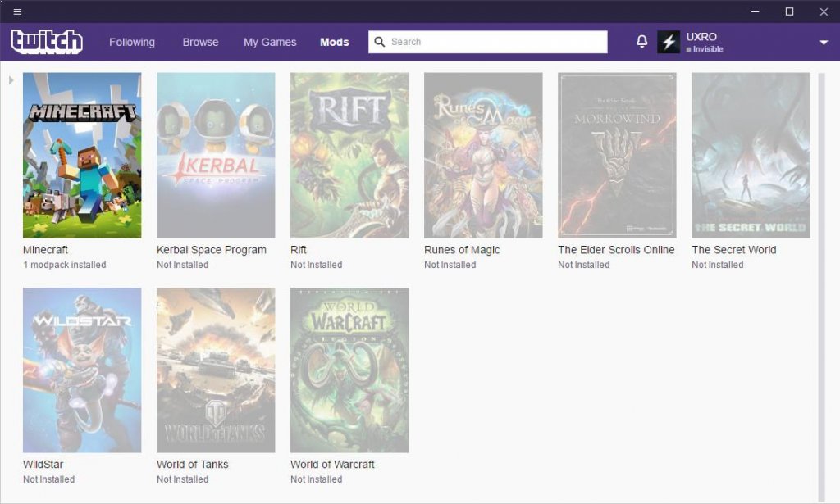Image resolution: width=840 pixels, height=504 pixels.
Task: Click the World of Tanks title
Action: click(x=192, y=465)
